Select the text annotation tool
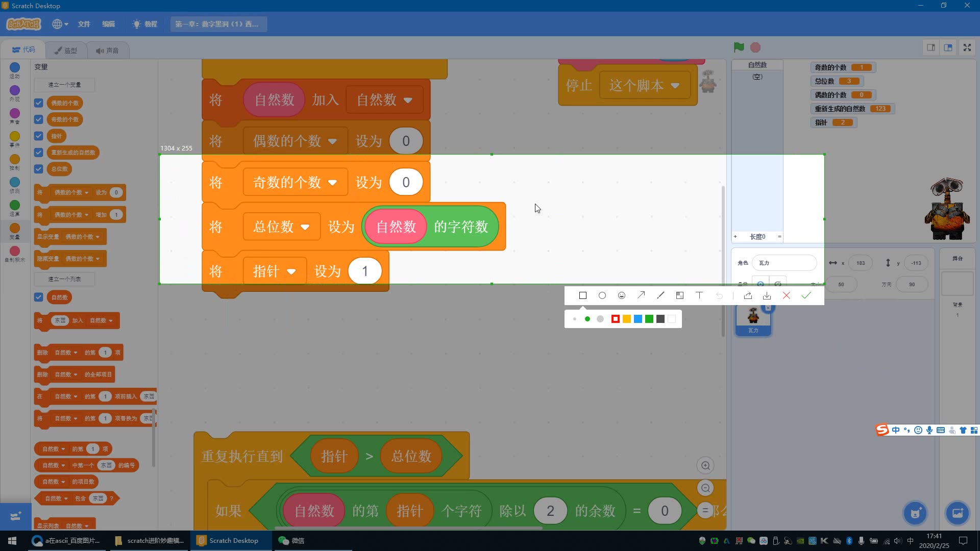 [x=699, y=295]
